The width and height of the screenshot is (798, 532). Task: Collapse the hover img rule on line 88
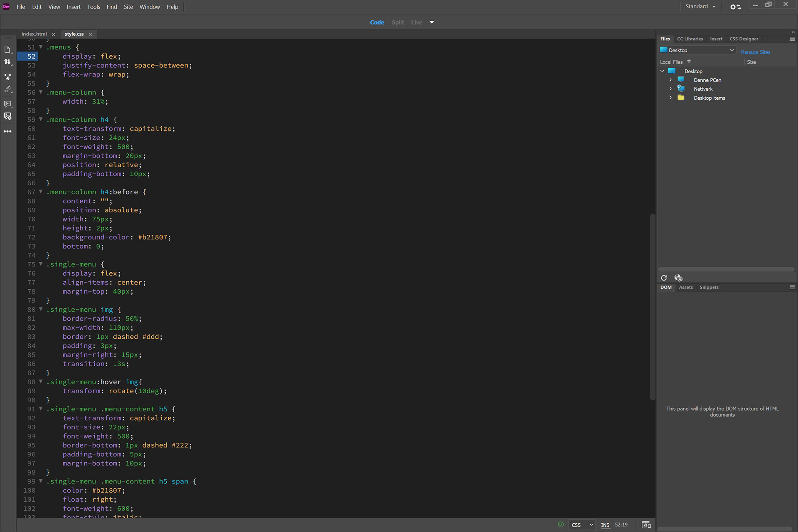tap(41, 382)
